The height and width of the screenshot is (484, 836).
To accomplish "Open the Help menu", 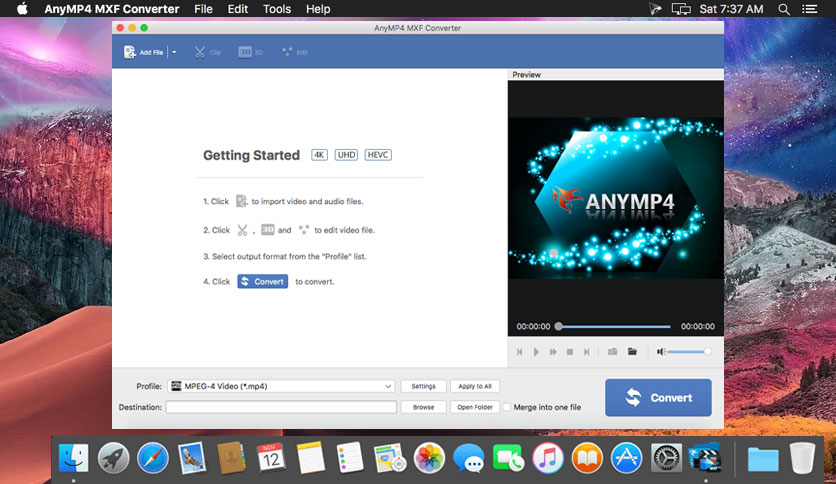I will [318, 9].
